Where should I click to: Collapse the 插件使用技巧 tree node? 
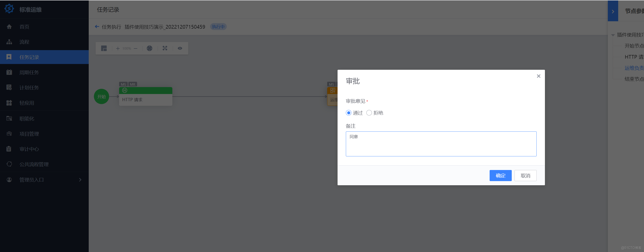(x=613, y=35)
